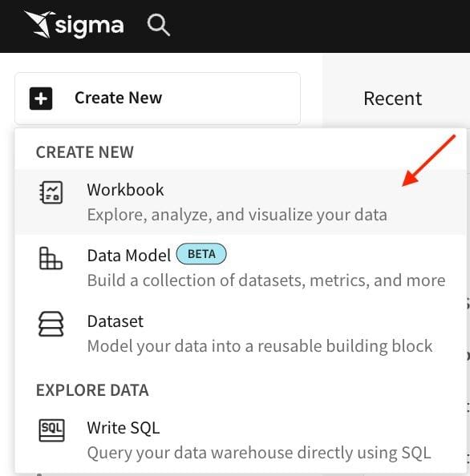The width and height of the screenshot is (470, 476).
Task: Click the plus icon beside Create New
Action: click(41, 99)
